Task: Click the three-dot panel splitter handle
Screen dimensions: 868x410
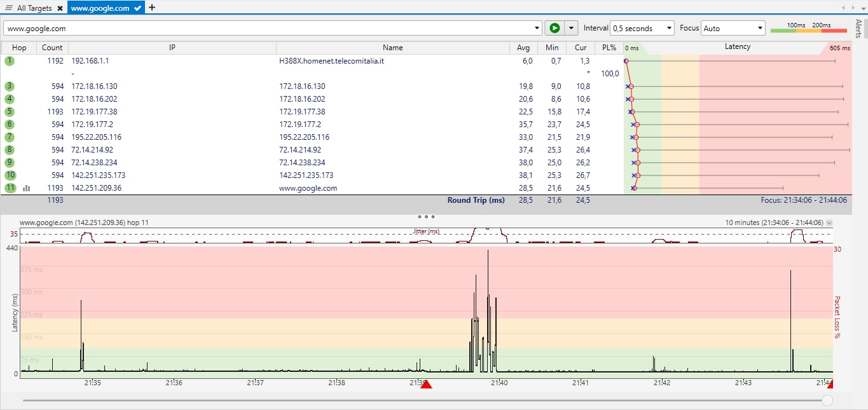Action: pos(426,217)
